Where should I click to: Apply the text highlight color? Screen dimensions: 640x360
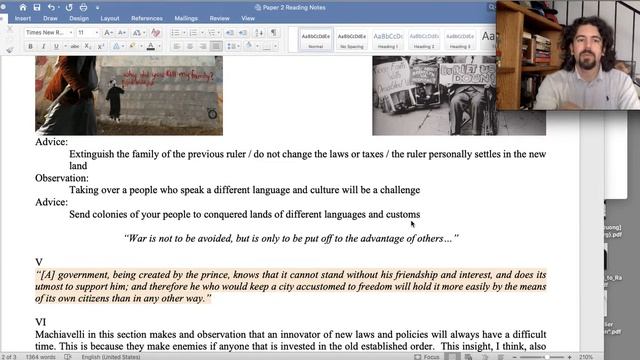coord(132,47)
